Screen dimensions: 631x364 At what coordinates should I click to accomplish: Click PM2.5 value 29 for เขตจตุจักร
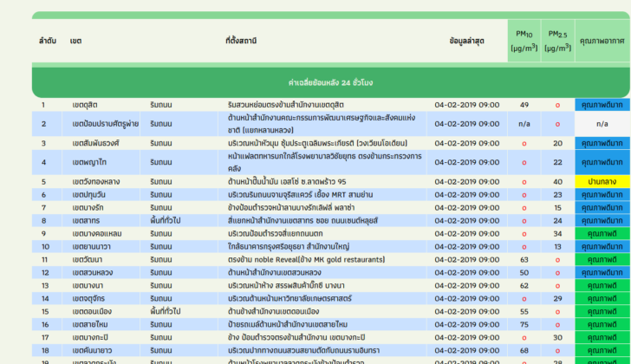click(x=558, y=298)
